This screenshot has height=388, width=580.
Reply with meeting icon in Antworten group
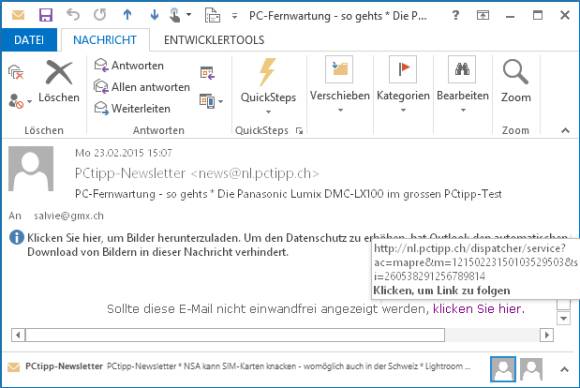click(x=207, y=72)
